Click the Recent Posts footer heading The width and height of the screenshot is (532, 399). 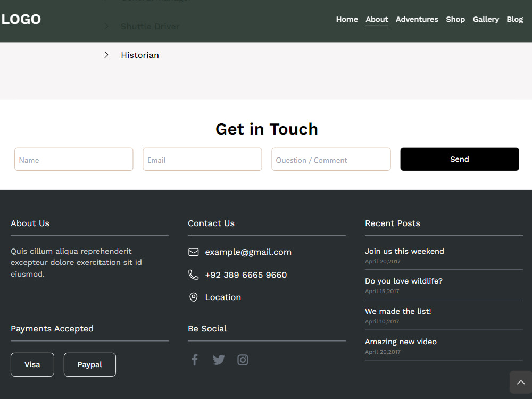click(392, 223)
